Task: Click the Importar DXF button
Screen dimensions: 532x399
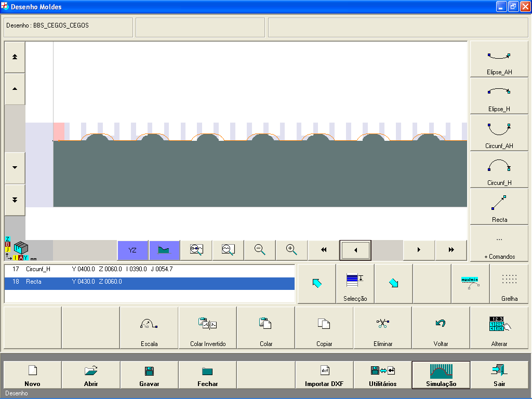Action: coord(324,375)
